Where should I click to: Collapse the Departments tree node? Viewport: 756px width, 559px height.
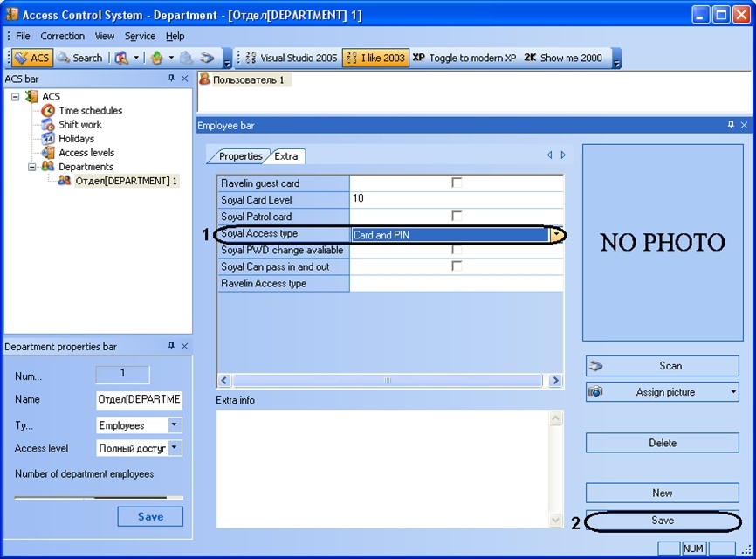click(x=31, y=167)
